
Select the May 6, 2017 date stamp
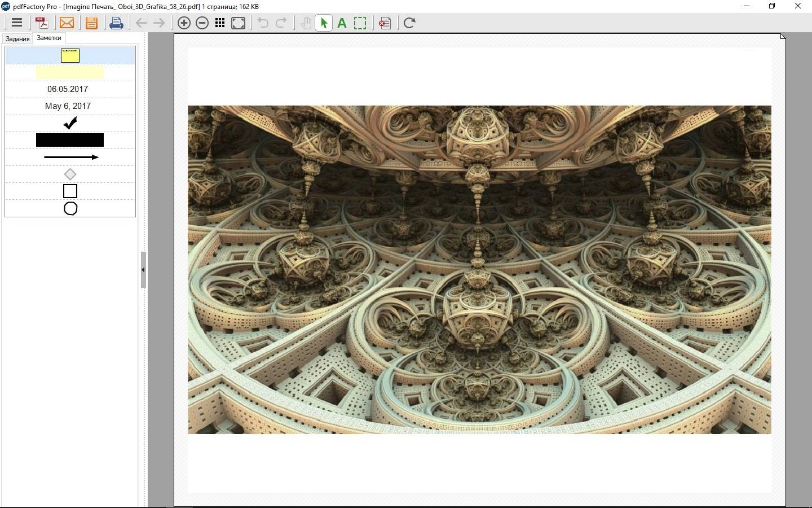click(x=68, y=106)
